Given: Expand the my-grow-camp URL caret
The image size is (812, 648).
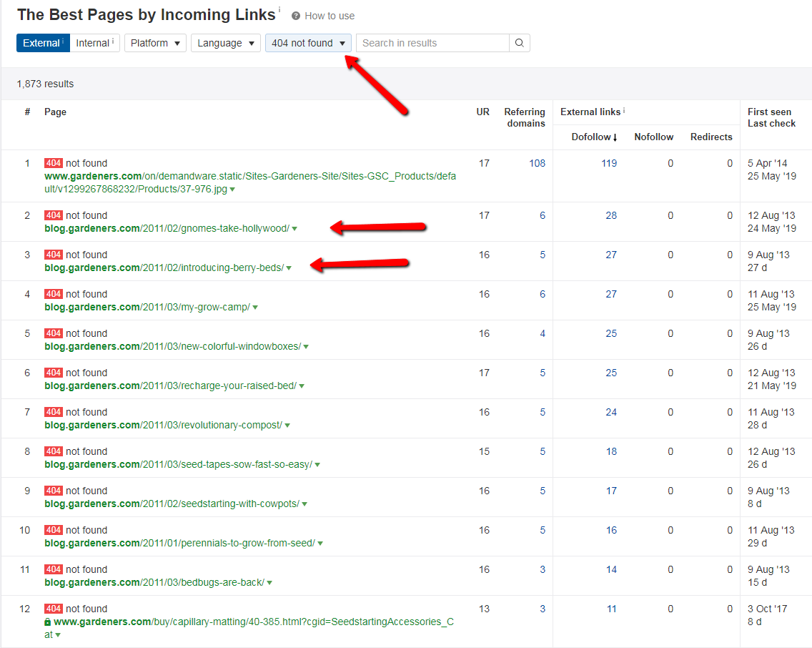Looking at the screenshot, I should point(255,307).
